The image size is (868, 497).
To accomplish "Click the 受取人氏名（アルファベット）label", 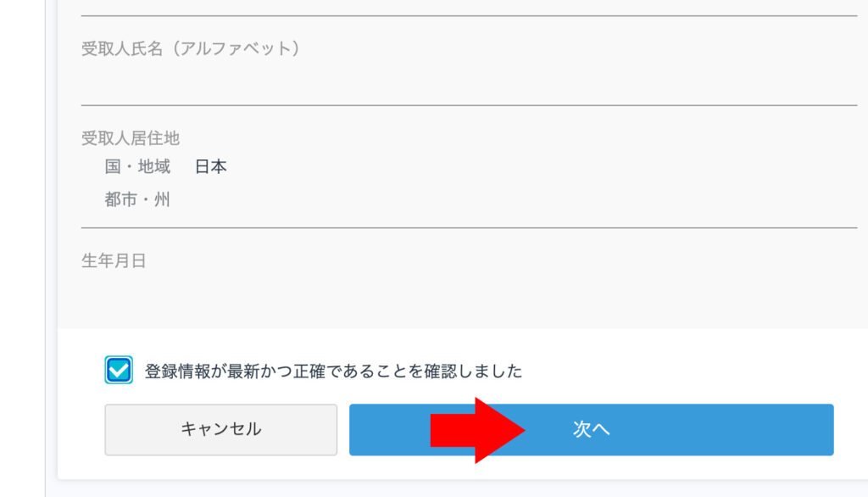I will click(190, 48).
